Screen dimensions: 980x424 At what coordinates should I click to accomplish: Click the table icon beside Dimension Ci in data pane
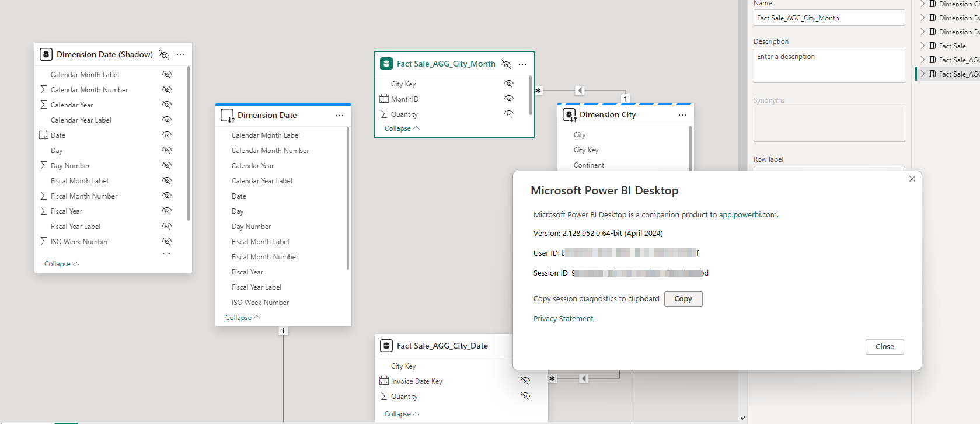pyautogui.click(x=932, y=4)
